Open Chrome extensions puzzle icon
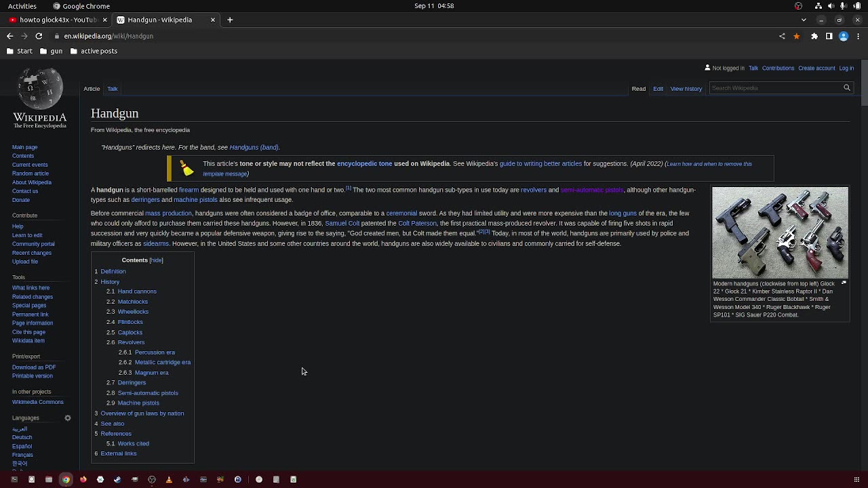Image resolution: width=868 pixels, height=488 pixels. click(814, 36)
